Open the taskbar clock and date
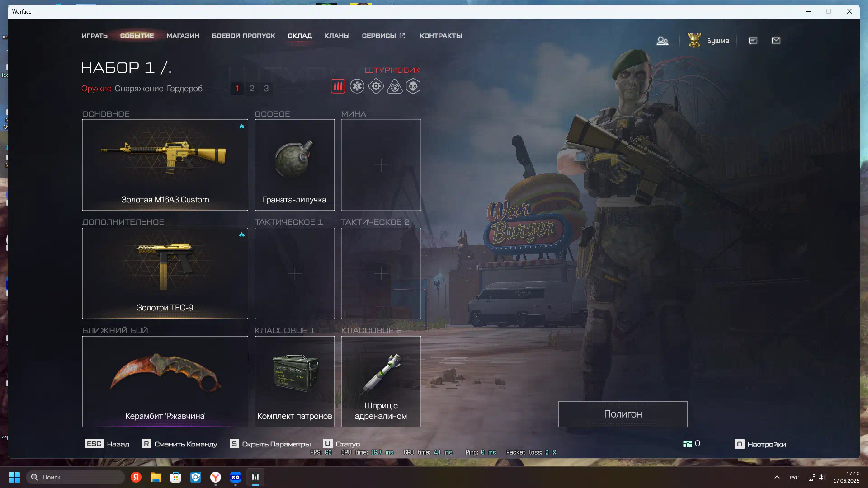The width and height of the screenshot is (868, 488). [846, 477]
